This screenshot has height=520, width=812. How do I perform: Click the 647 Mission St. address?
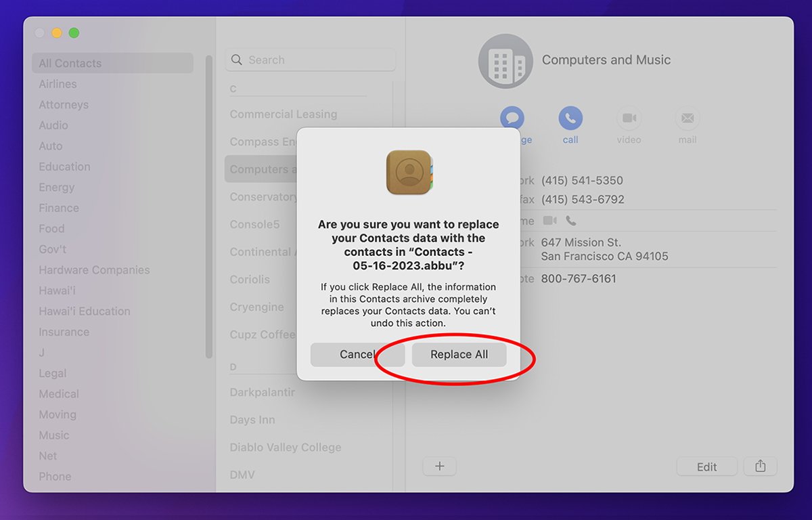604,249
